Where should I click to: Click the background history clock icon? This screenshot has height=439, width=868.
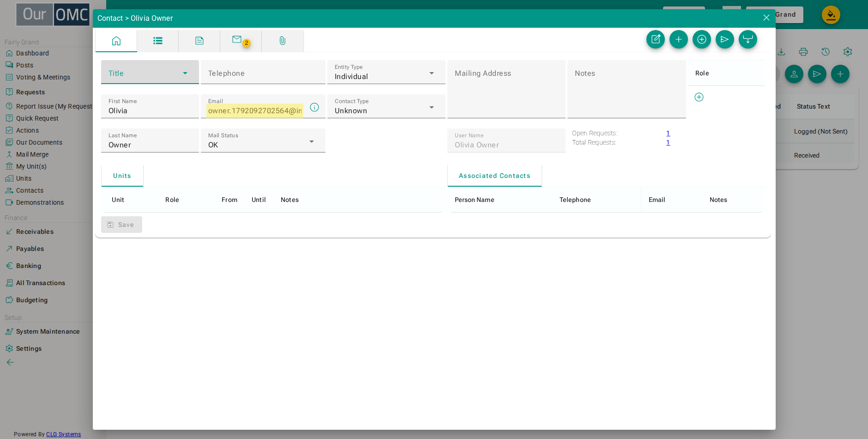826,52
